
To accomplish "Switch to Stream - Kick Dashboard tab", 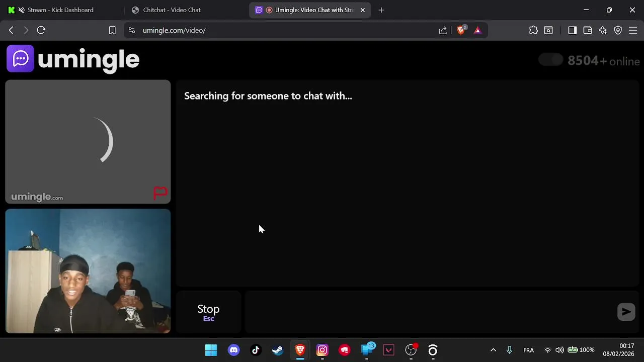I will tap(60, 10).
